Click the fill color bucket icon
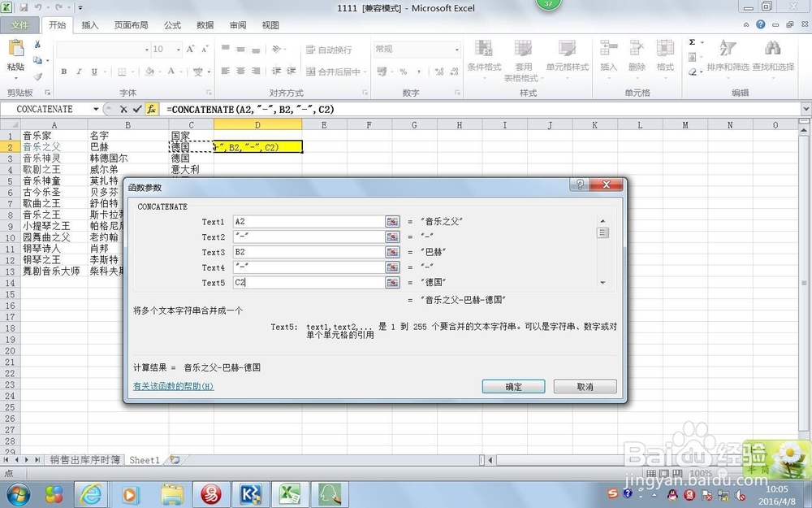812x508 pixels. pyautogui.click(x=149, y=72)
